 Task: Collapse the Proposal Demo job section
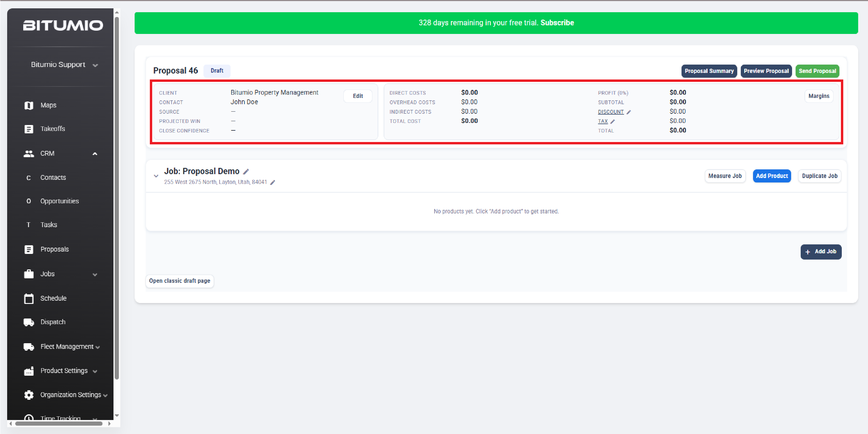[x=156, y=176]
